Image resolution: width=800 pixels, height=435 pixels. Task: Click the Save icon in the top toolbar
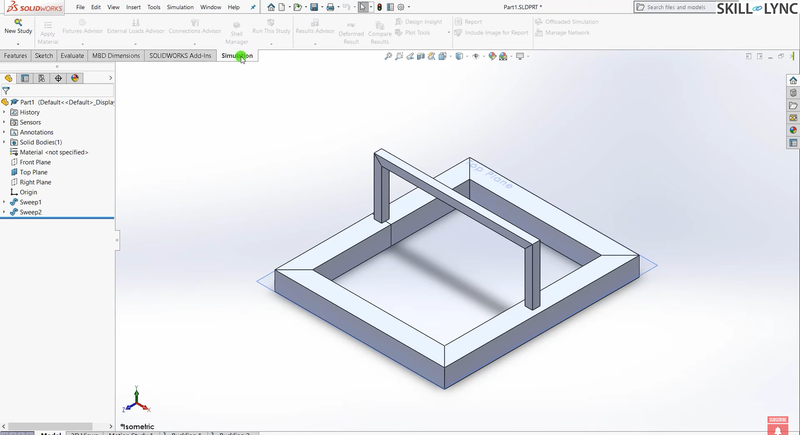pos(314,7)
